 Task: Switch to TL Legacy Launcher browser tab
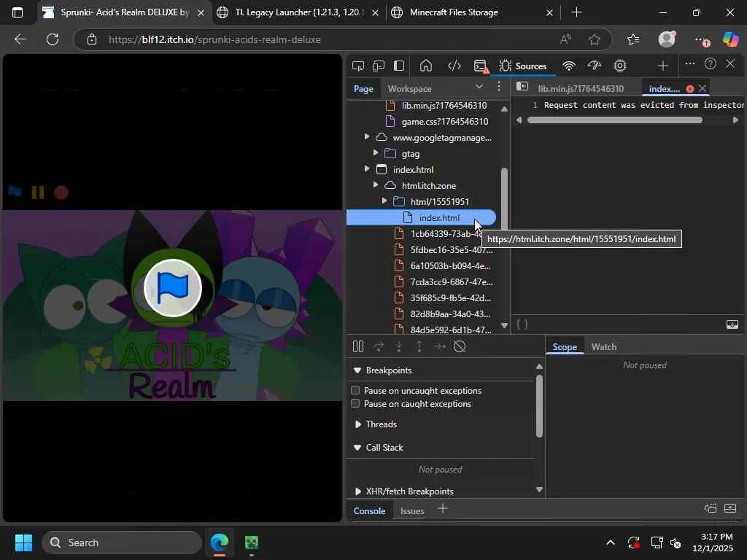click(x=296, y=12)
